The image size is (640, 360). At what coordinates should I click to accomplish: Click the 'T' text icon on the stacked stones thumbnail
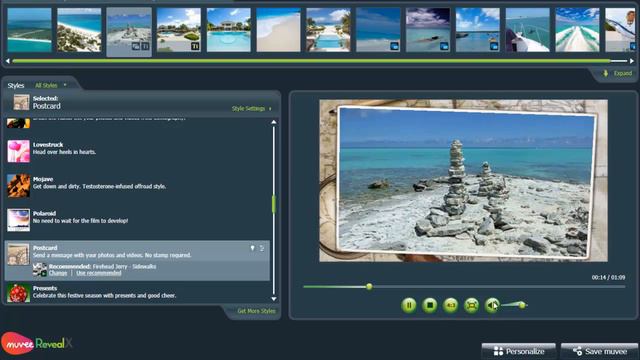145,47
